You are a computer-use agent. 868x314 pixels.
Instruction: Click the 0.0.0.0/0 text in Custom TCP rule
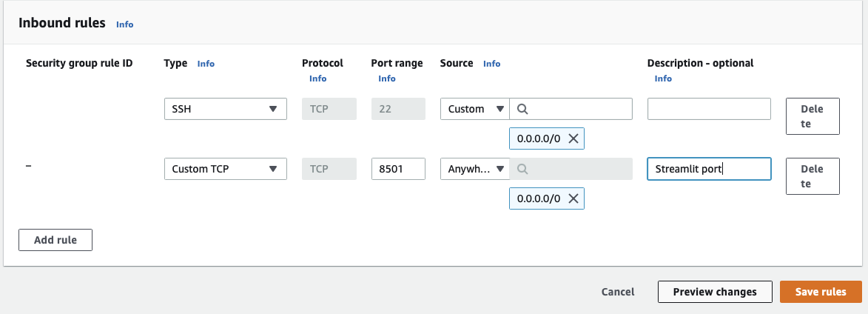[539, 198]
